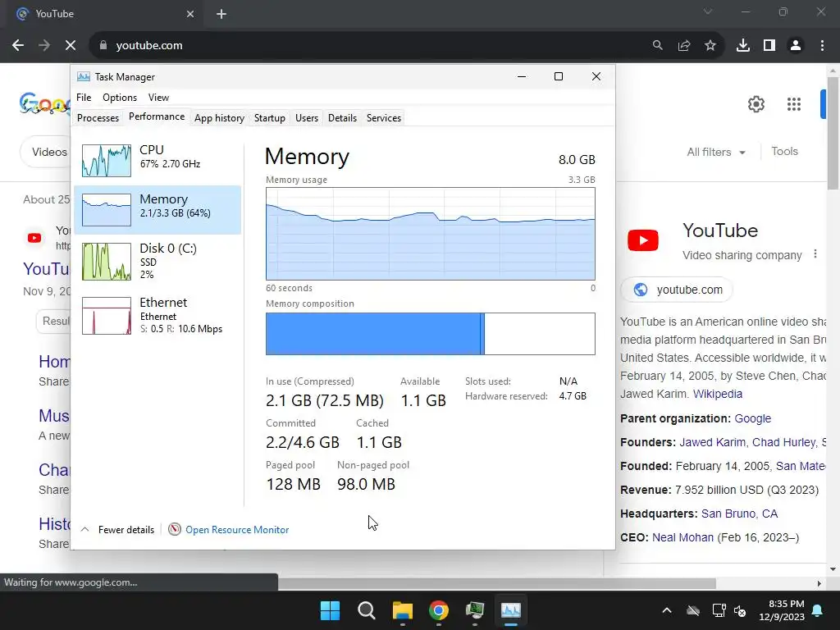840x630 pixels.
Task: Select the Performance tab
Action: pos(157,116)
